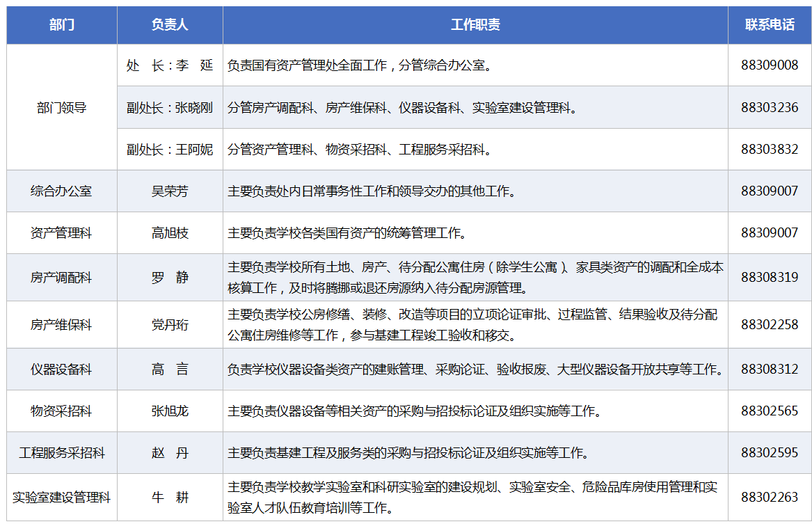
Task: Click phone number 88302565 for 物资采招科
Action: click(x=770, y=411)
